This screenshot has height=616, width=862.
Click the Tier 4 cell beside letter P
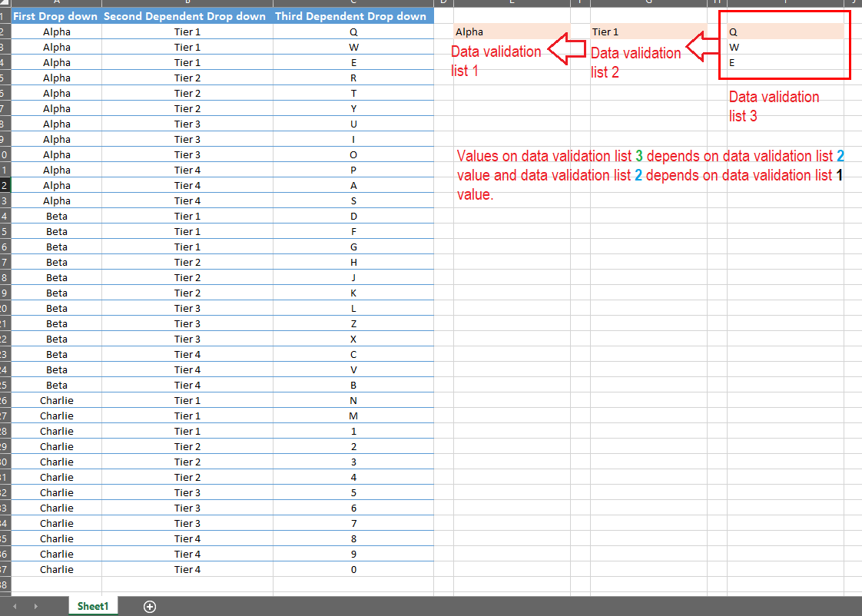click(187, 171)
